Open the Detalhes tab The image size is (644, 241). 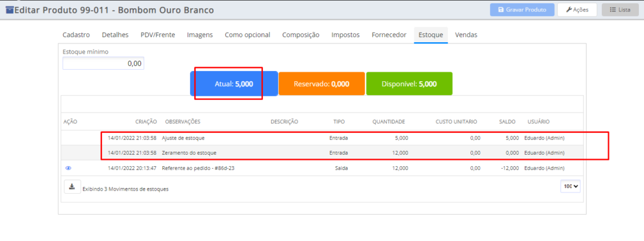(115, 35)
